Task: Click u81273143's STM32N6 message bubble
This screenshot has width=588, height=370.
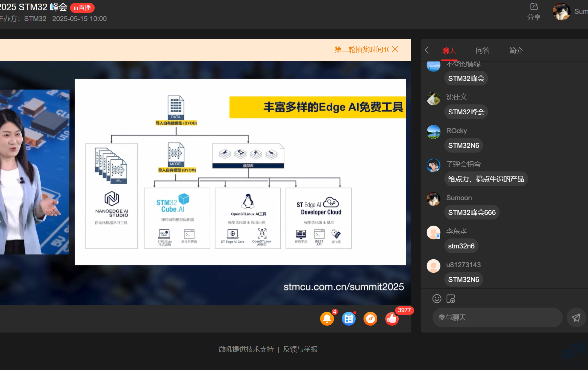Action: 464,279
